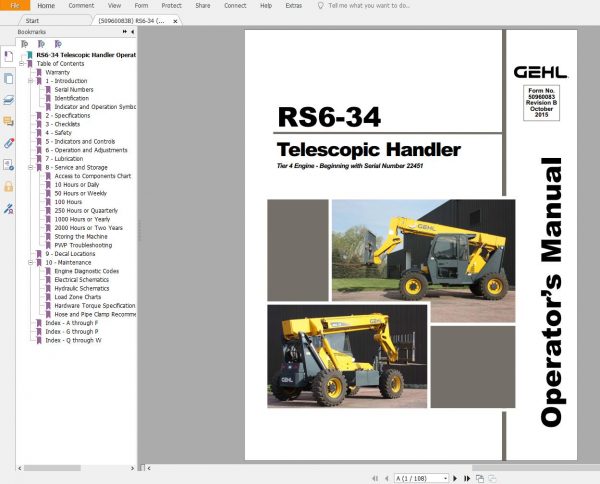
Task: Open the Warranty bookmark
Action: point(57,72)
